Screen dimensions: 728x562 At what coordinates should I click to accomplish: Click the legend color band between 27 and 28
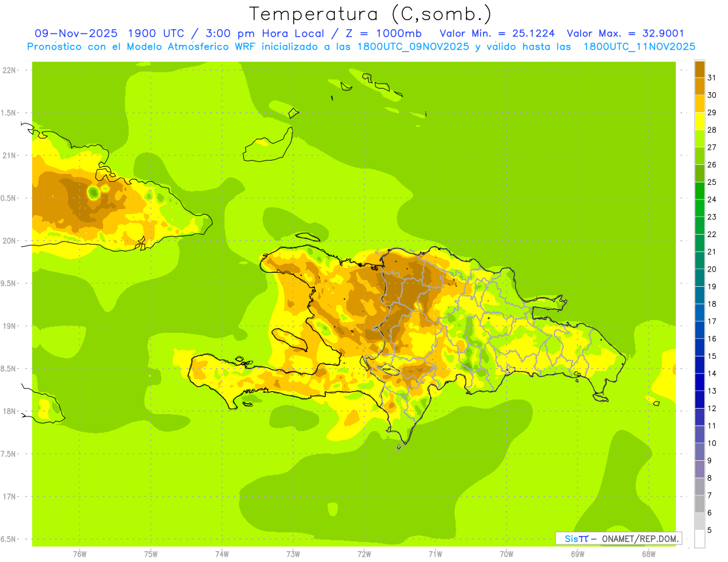[699, 138]
